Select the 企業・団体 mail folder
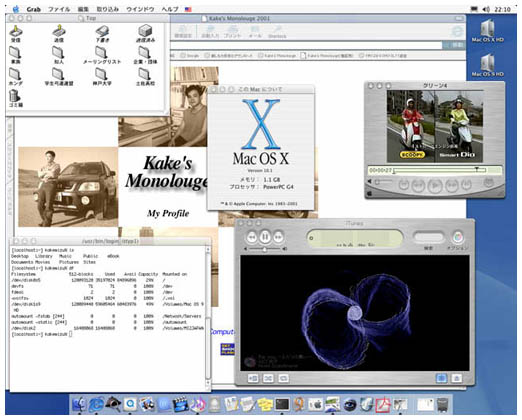The image size is (522, 420). click(145, 54)
